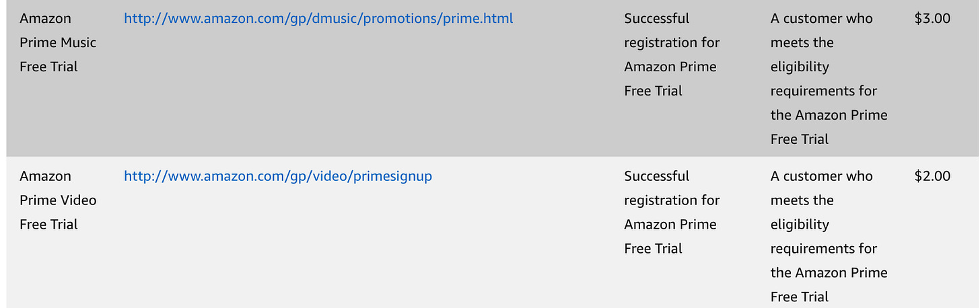Viewport: 980px width, 308px height.
Task: Click 'A customer who' in the Prime Video row
Action: (821, 176)
